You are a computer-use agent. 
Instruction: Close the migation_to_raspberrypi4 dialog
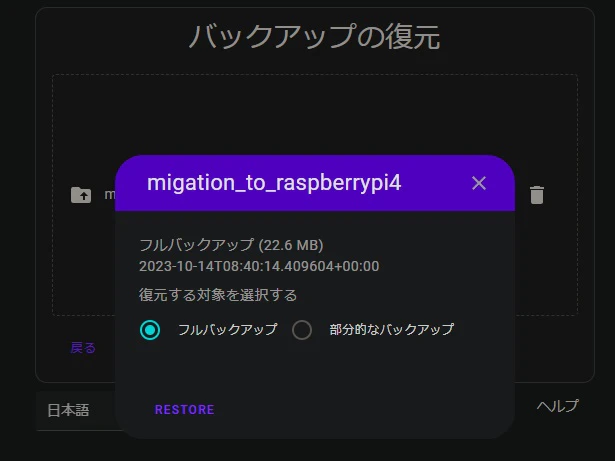coord(479,183)
